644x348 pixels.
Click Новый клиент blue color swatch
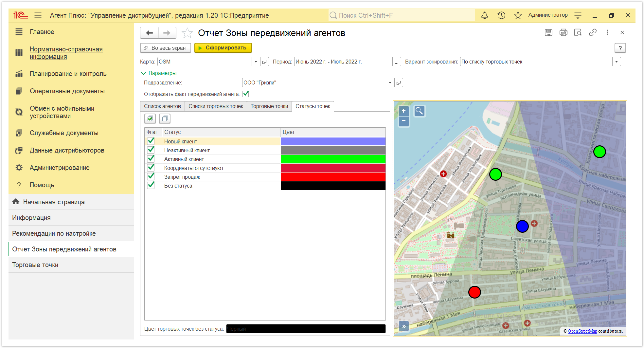(333, 141)
